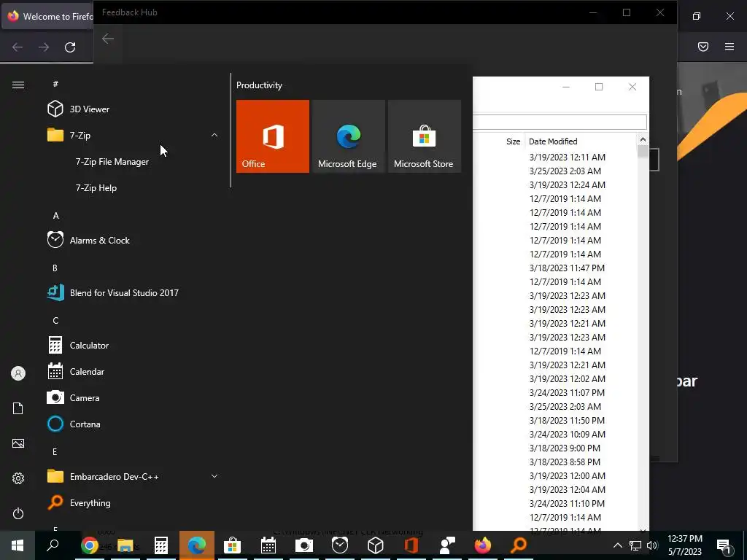The image size is (747, 560).
Task: Open Calendar from the taskbar
Action: click(268, 545)
